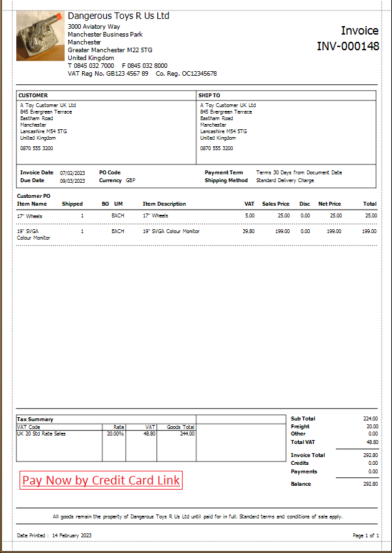The image size is (392, 553).
Task: Click the Date Printed footer text
Action: coord(54,535)
